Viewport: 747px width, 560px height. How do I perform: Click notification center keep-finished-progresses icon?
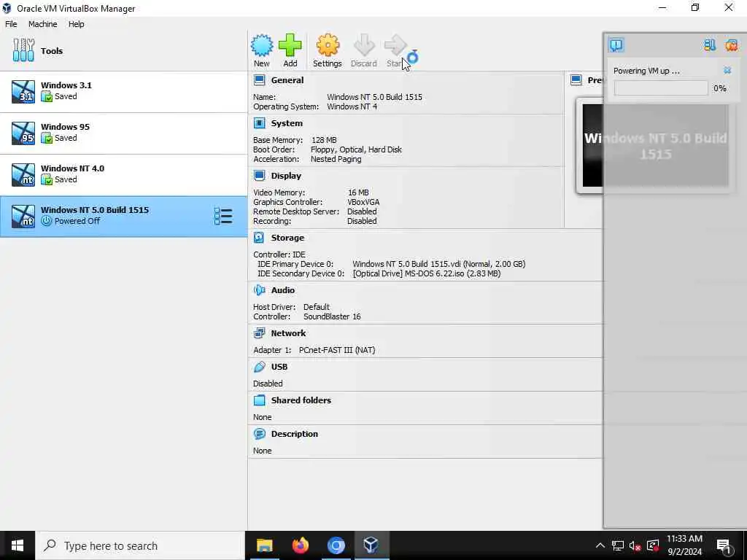710,45
